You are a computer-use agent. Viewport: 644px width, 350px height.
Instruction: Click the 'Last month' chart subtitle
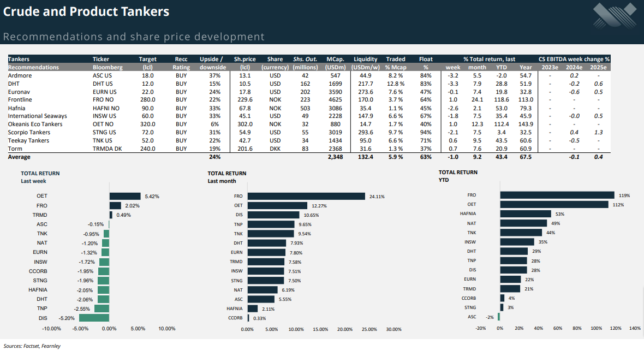click(x=222, y=181)
